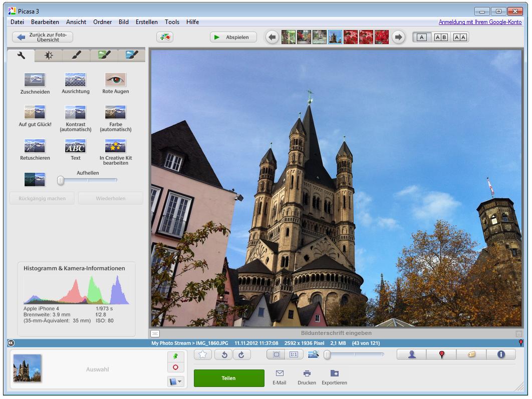Click the Aufhellen fill light slider
The image size is (532, 399).
coord(88,180)
